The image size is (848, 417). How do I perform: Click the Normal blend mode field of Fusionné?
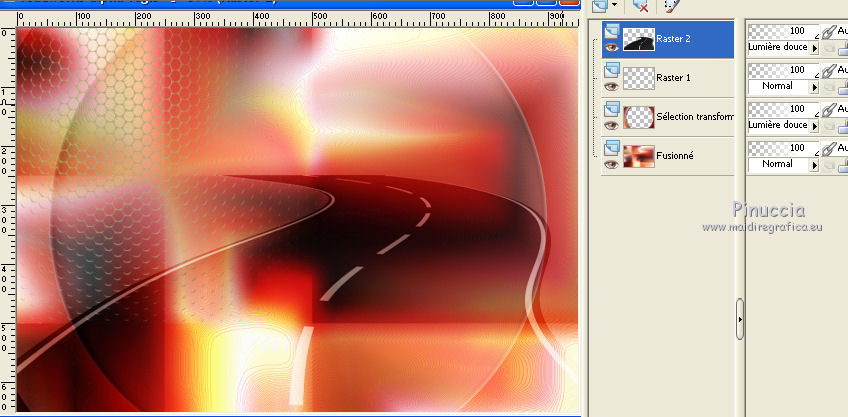click(779, 164)
